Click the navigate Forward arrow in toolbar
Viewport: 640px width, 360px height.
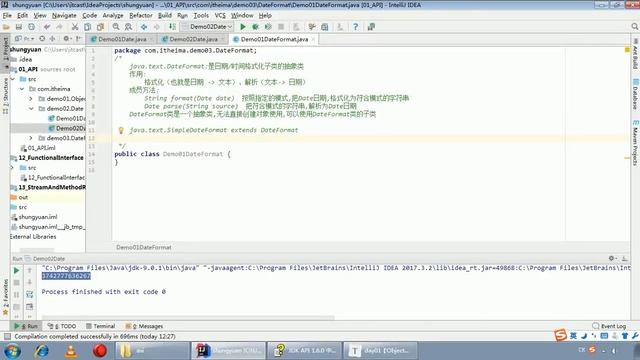(x=157, y=27)
